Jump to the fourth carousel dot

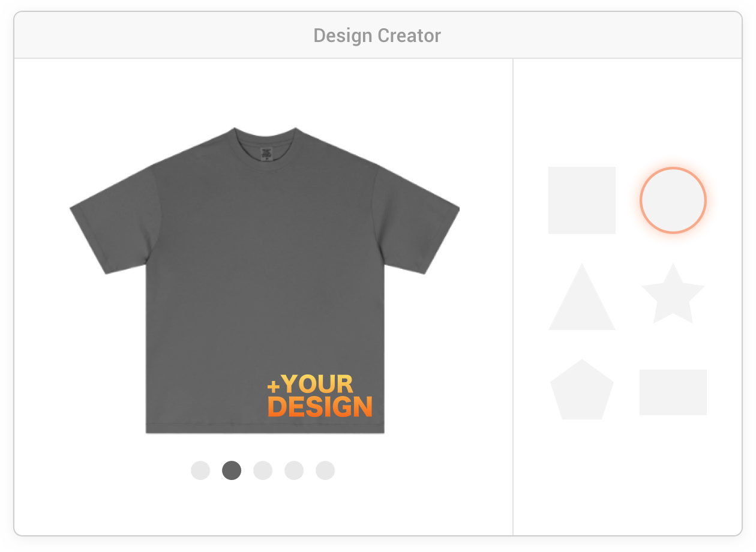pyautogui.click(x=294, y=470)
